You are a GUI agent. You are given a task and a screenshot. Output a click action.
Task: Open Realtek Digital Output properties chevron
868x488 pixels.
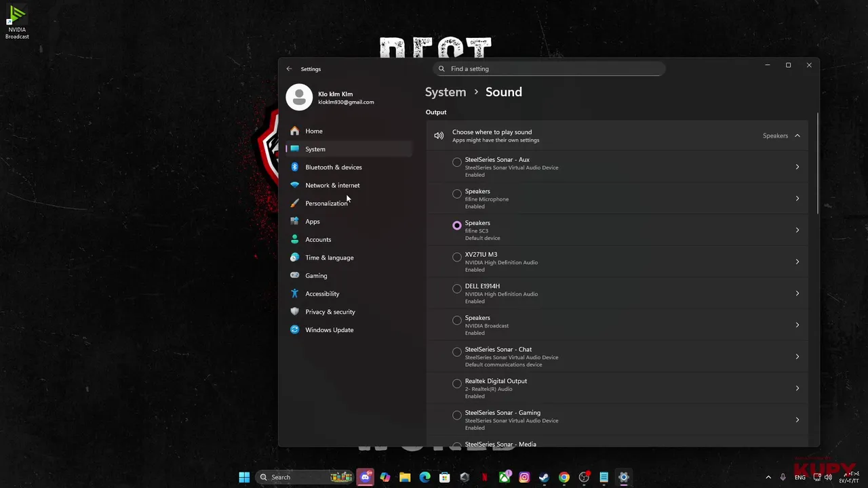click(797, 388)
